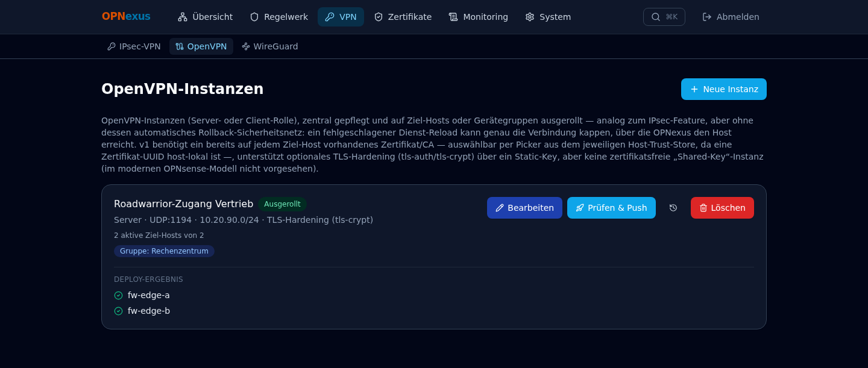Switch to the IPsec-VPN tab
Screen dimensions: 868x368
coord(134,46)
